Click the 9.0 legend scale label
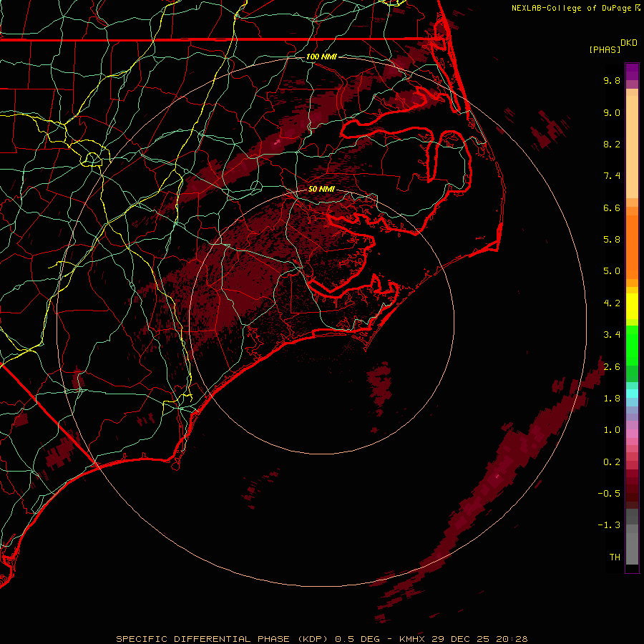 (x=612, y=112)
